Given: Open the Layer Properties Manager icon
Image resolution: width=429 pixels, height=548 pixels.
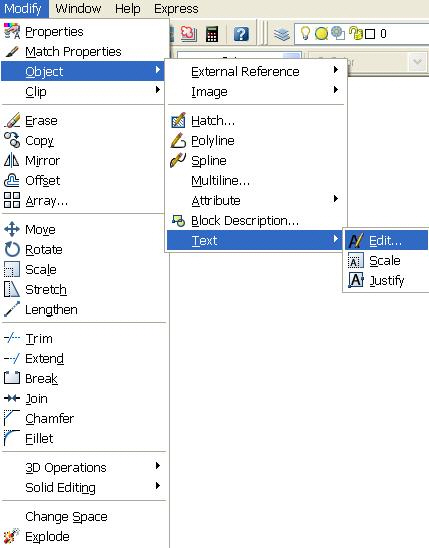Looking at the screenshot, I should tap(282, 34).
